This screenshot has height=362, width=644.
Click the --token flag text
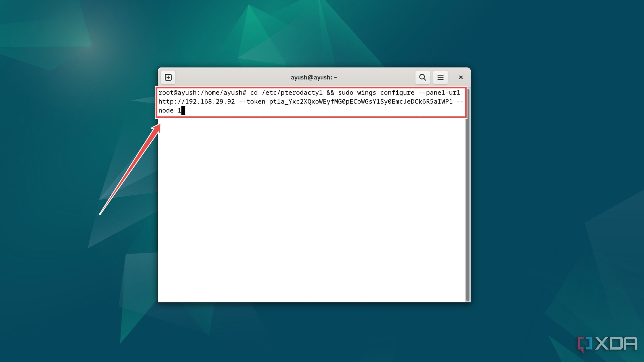tap(252, 102)
